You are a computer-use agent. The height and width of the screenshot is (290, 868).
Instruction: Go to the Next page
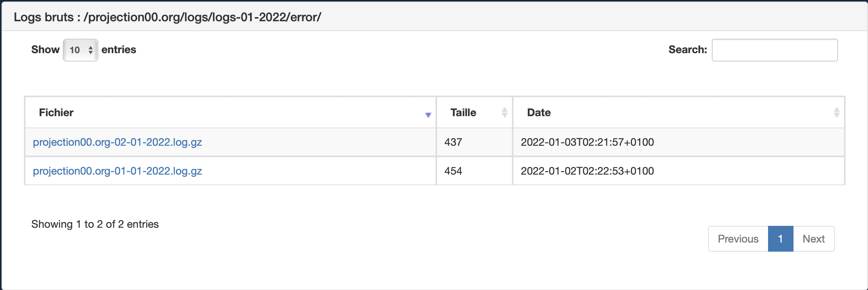814,239
